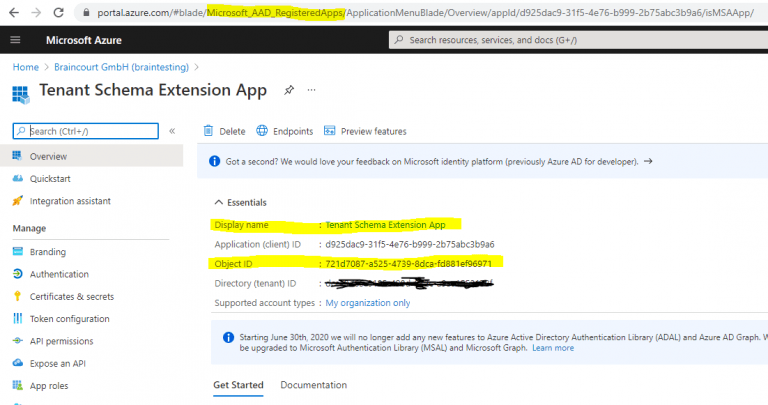Open Integration assistant

coord(70,201)
